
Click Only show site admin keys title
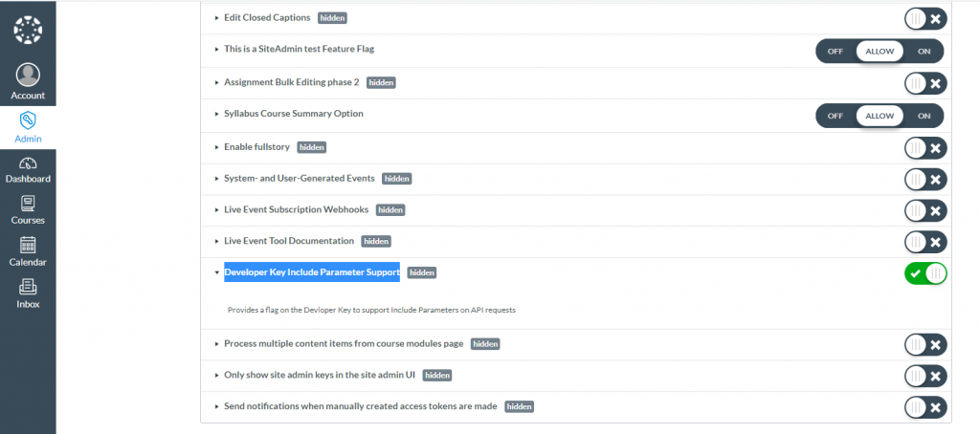[x=320, y=375]
